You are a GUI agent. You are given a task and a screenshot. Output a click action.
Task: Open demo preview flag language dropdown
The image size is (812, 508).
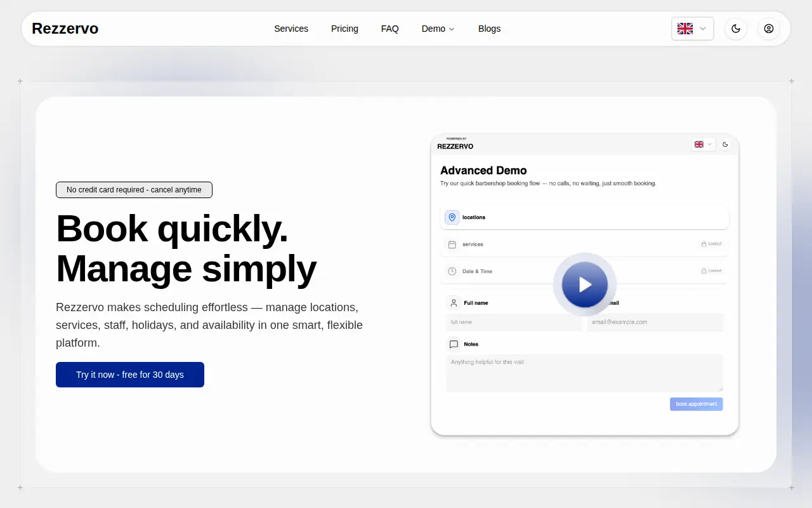click(x=704, y=144)
